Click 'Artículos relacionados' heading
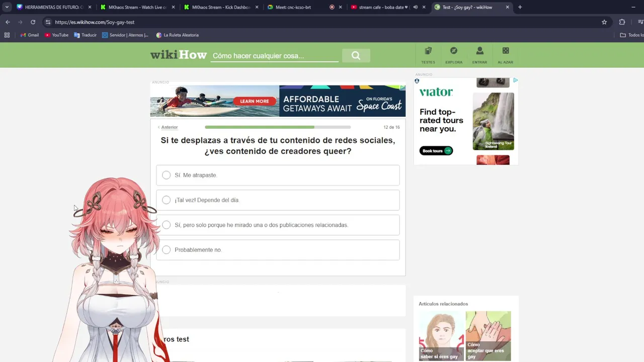The image size is (644, 362). coord(443,304)
